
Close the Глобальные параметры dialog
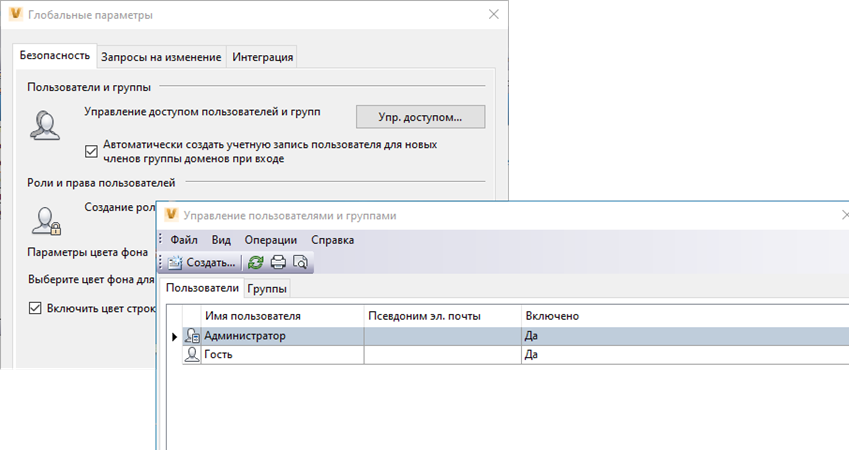494,14
